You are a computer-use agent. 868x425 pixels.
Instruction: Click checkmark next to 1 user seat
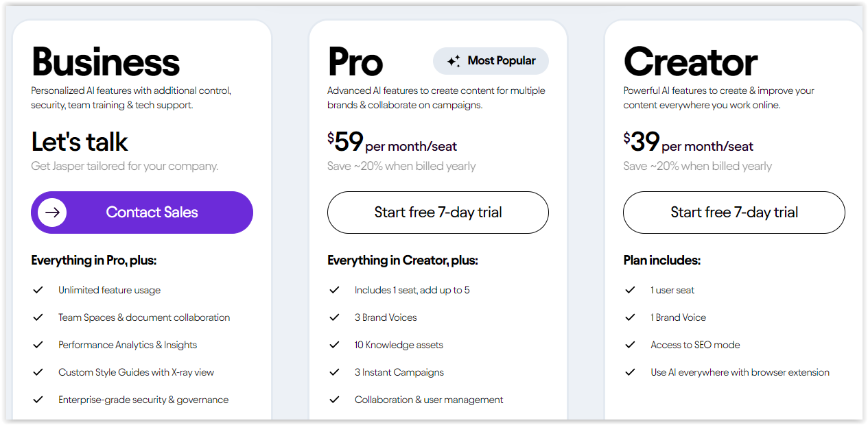pyautogui.click(x=631, y=290)
